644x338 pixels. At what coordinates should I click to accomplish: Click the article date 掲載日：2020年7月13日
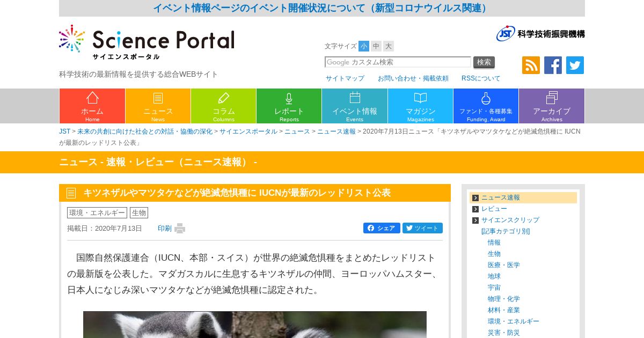105,229
